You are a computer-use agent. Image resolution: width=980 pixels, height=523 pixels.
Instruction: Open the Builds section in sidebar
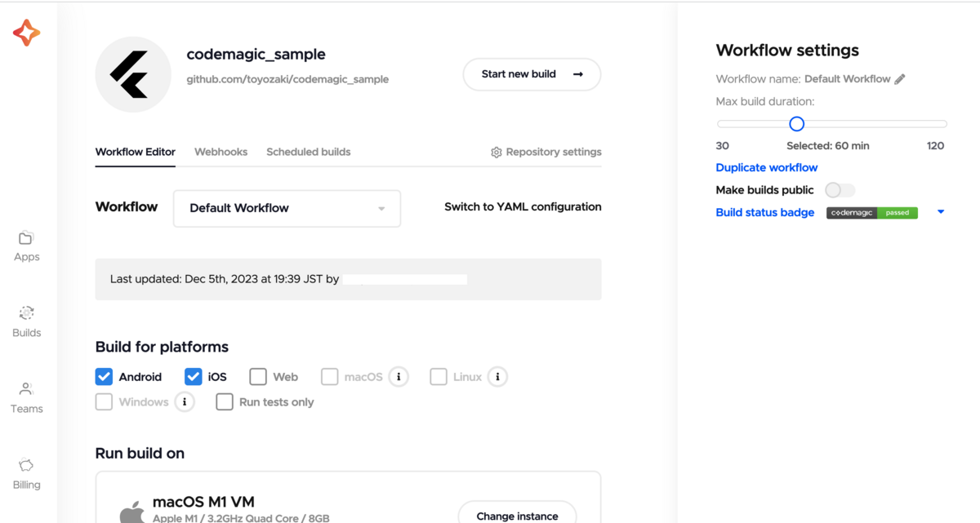tap(25, 321)
